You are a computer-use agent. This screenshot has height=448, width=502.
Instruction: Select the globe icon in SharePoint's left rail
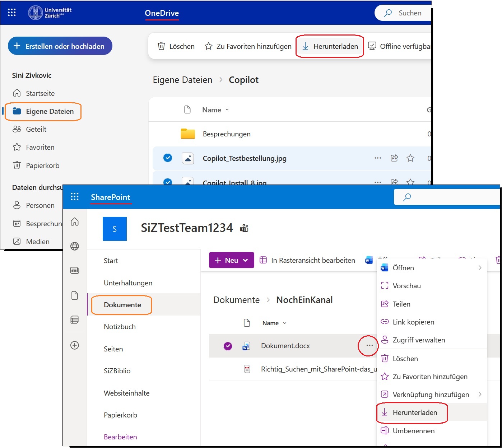click(x=75, y=246)
